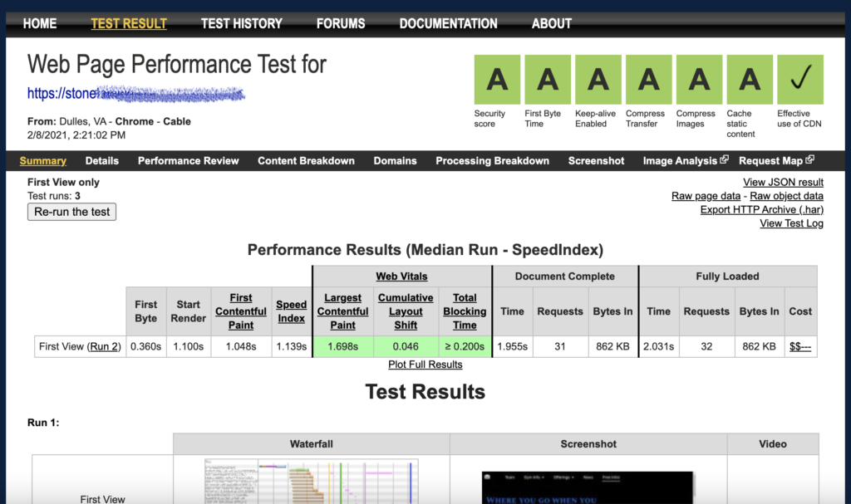Open the Content Breakdown tab
The width and height of the screenshot is (851, 504).
tap(306, 160)
